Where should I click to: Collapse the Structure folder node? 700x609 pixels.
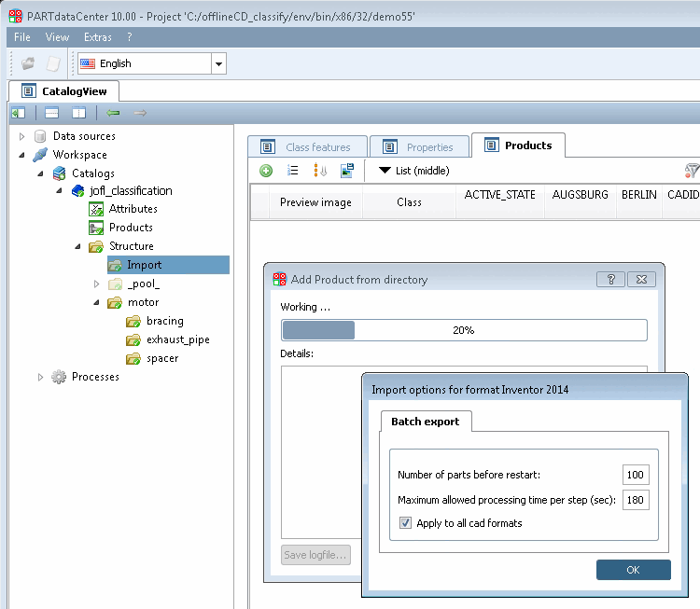(x=78, y=246)
